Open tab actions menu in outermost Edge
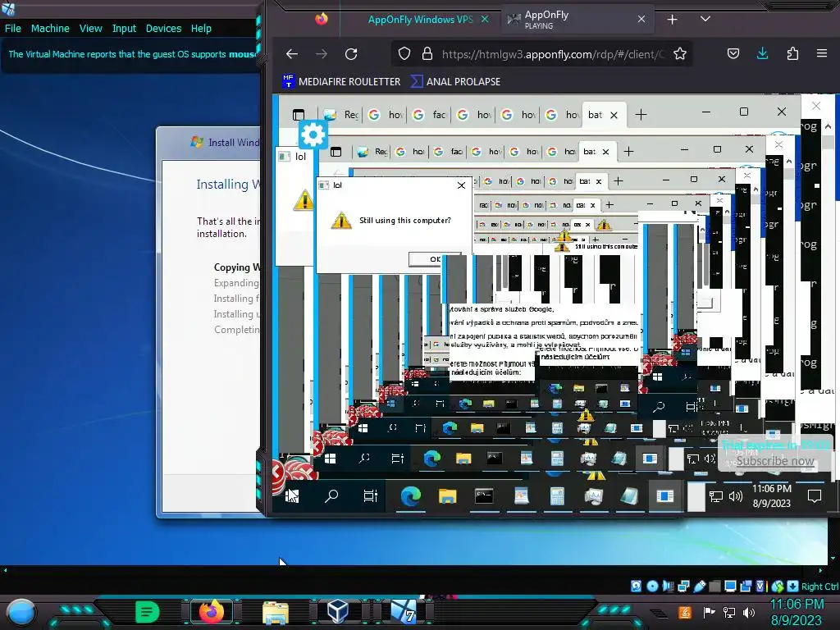The width and height of the screenshot is (840, 630). tap(299, 115)
